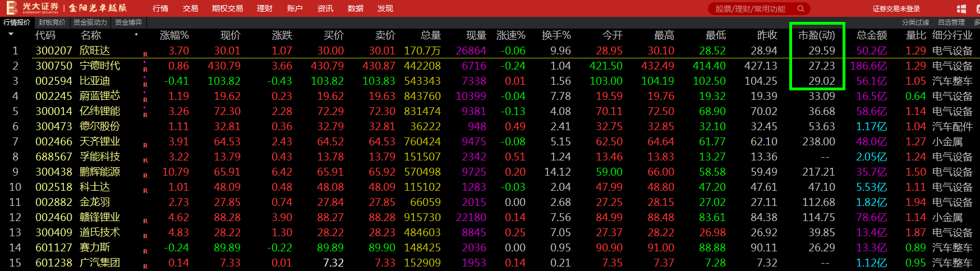
Task: Switch to the 资金驱动力 tab
Action: pos(90,22)
